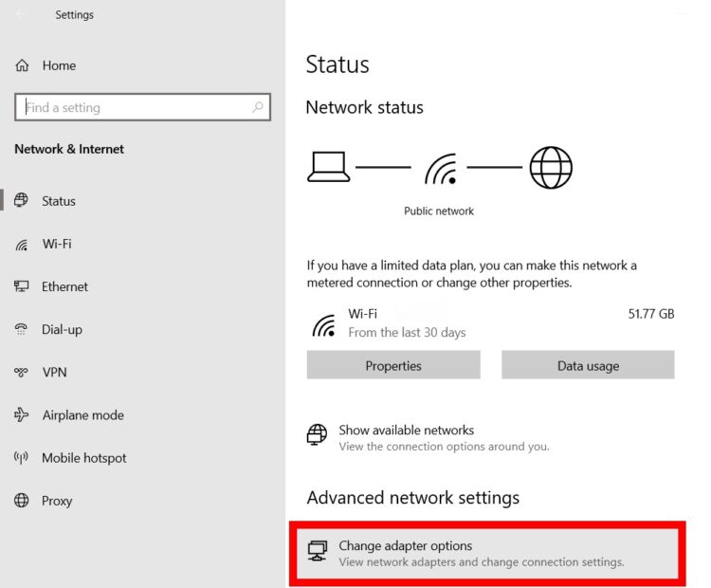711x588 pixels.
Task: Click the Proxy globe icon
Action: coord(21,501)
